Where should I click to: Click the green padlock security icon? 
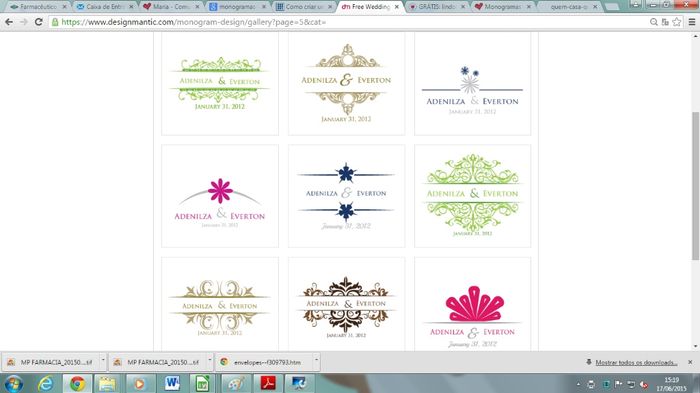point(55,22)
